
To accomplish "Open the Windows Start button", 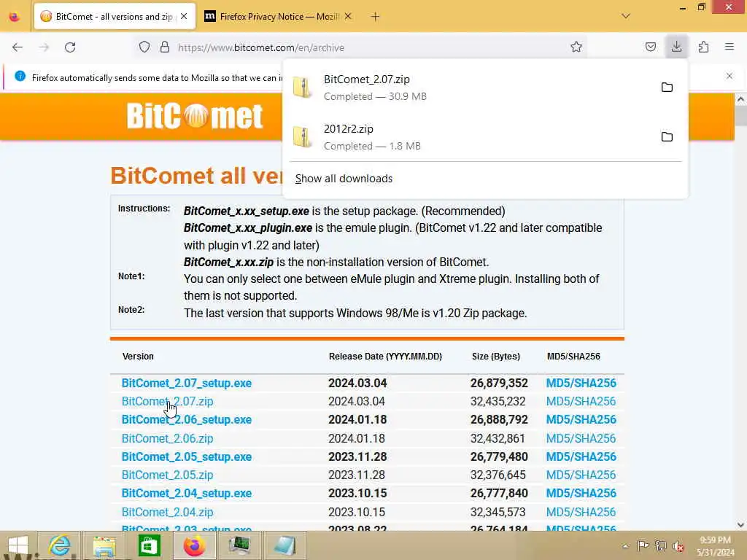I will pos(18,545).
